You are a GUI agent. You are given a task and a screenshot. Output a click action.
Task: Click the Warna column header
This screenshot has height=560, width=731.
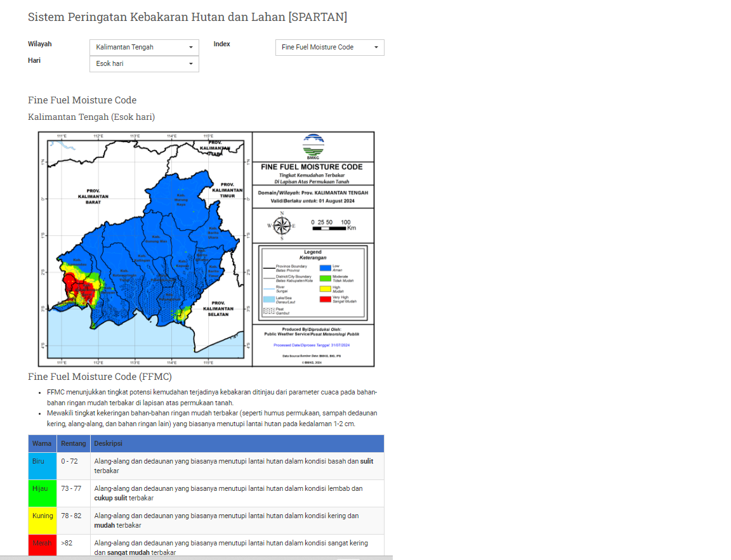(43, 443)
